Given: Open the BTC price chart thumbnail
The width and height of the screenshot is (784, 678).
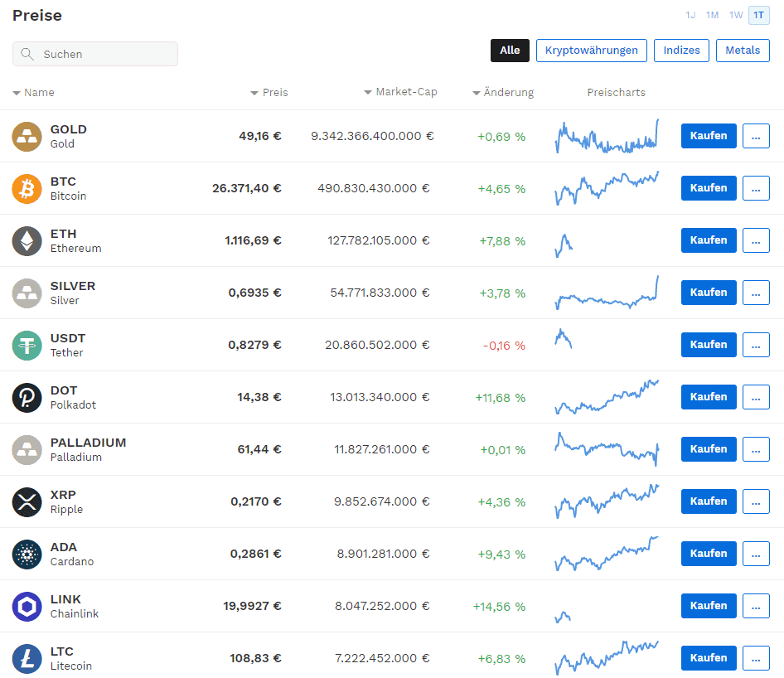Looking at the screenshot, I should [607, 188].
